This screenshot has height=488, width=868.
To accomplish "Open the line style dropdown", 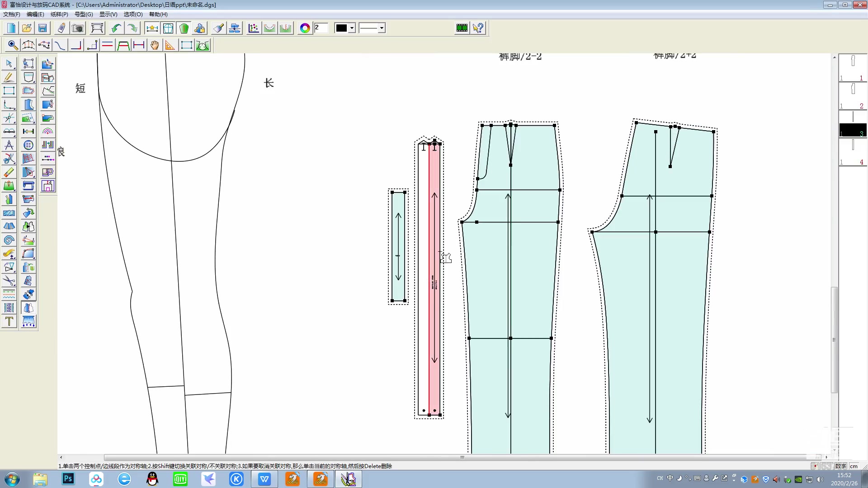I will point(382,28).
